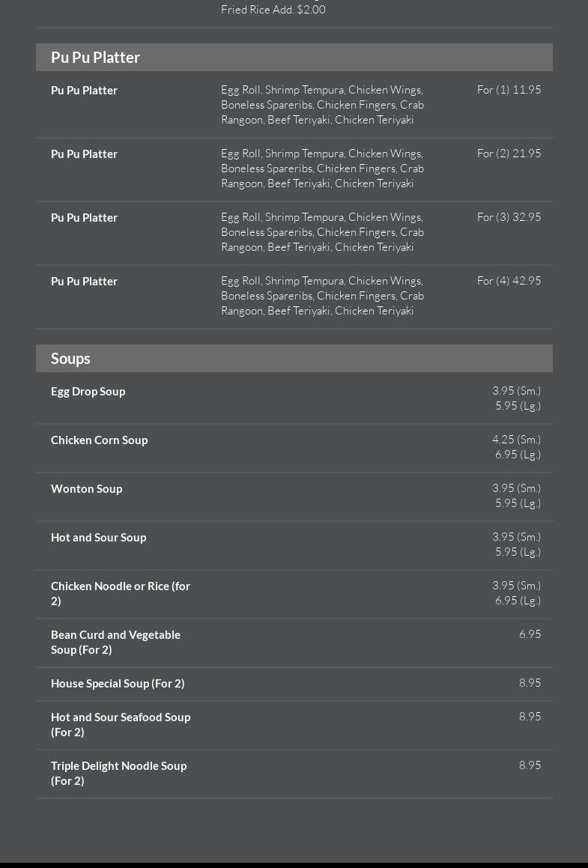Click the Fried Rice Add. $2.00 note
Image resolution: width=588 pixels, height=868 pixels.
(273, 10)
